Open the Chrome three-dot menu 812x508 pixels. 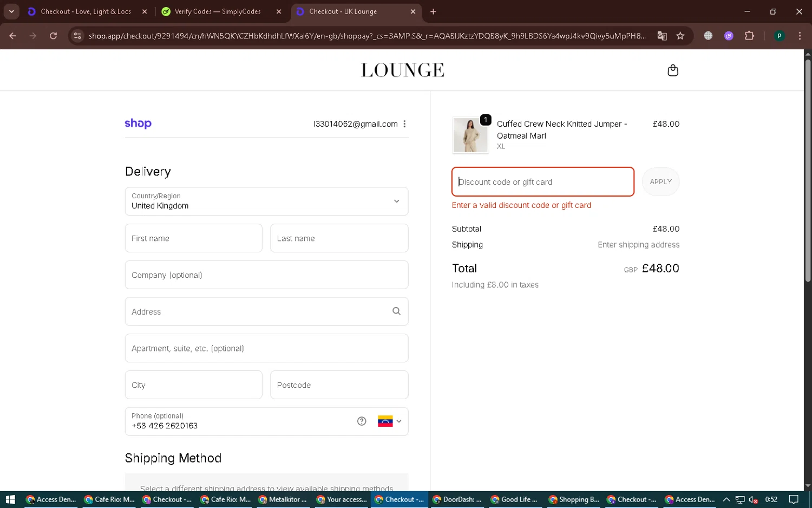click(800, 36)
